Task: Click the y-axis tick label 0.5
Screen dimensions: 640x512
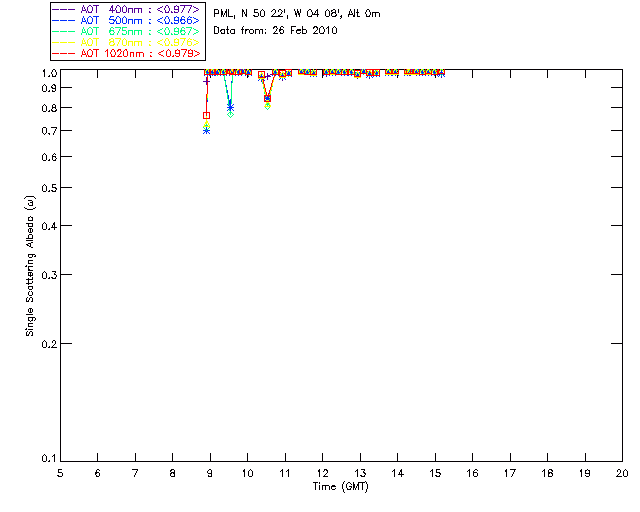Action: (x=49, y=188)
